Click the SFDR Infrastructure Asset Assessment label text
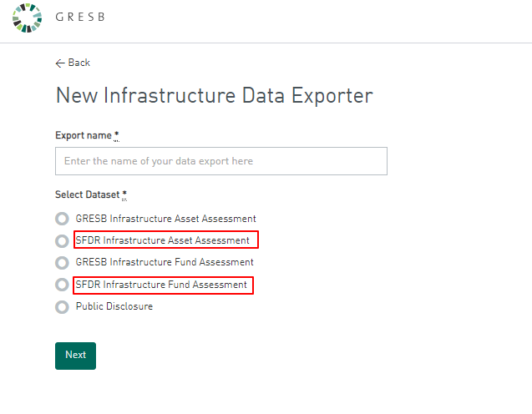 [x=163, y=240]
